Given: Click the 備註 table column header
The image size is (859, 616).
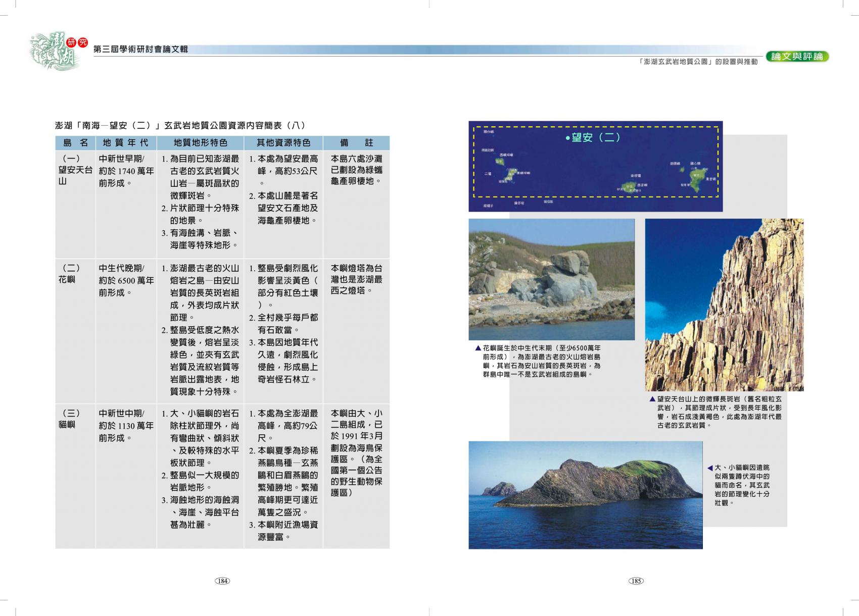Looking at the screenshot, I should (x=356, y=143).
